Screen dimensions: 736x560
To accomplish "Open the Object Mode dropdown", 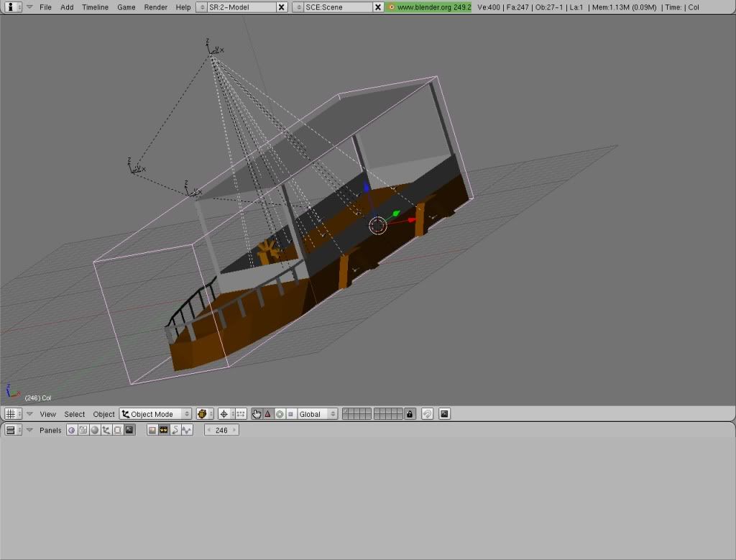I will point(155,414).
